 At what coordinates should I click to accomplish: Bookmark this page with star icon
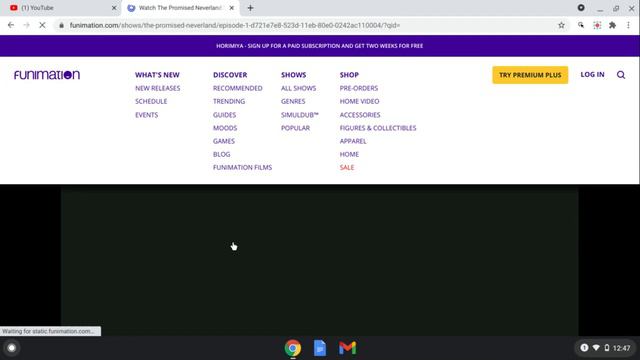coord(562,25)
